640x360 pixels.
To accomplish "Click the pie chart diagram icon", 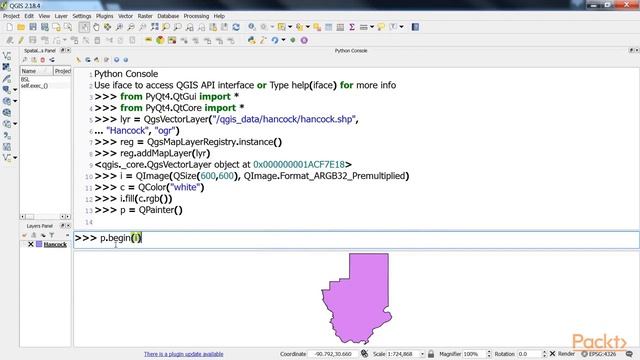I will point(160,40).
